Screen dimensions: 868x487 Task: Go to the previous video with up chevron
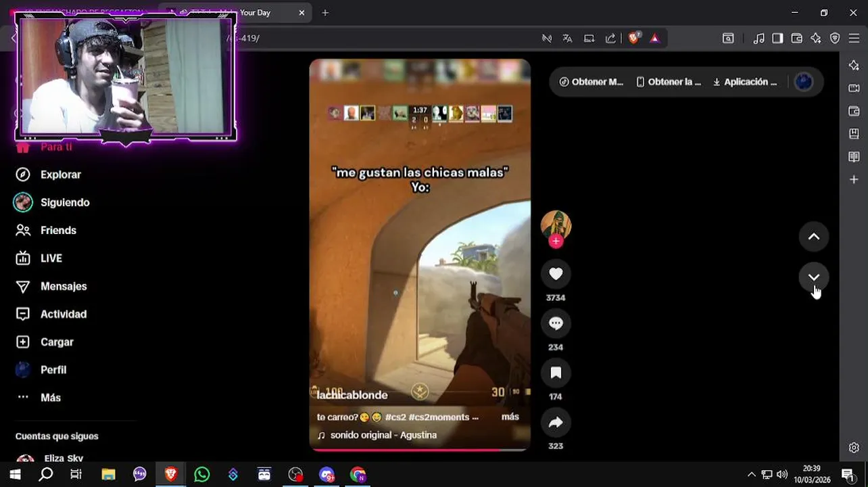point(814,237)
